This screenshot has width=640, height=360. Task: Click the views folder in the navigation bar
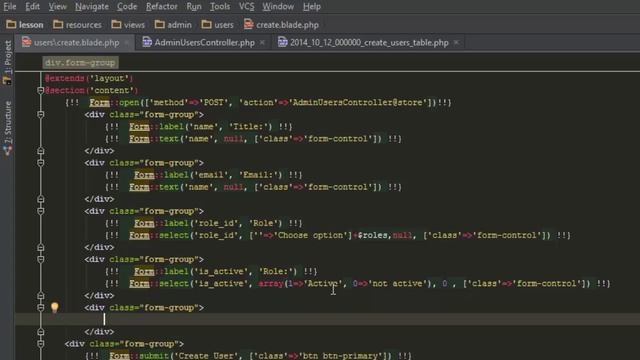[x=128, y=25]
